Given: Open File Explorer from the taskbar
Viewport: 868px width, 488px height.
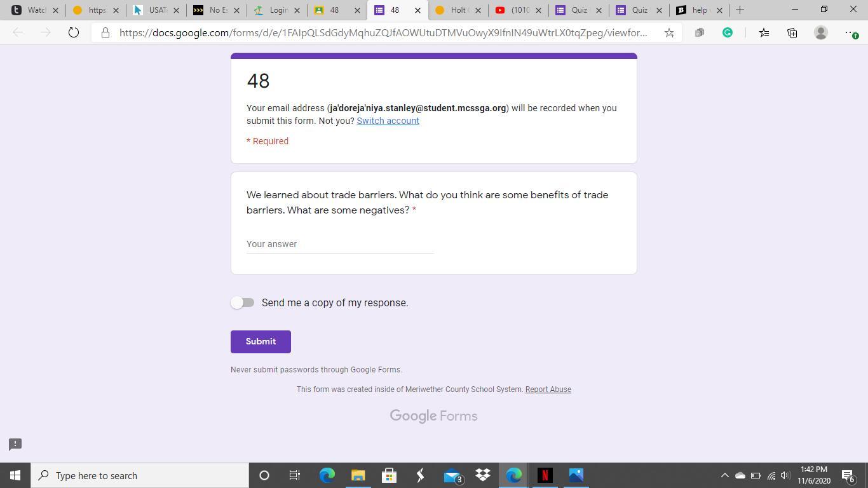Looking at the screenshot, I should (x=358, y=475).
